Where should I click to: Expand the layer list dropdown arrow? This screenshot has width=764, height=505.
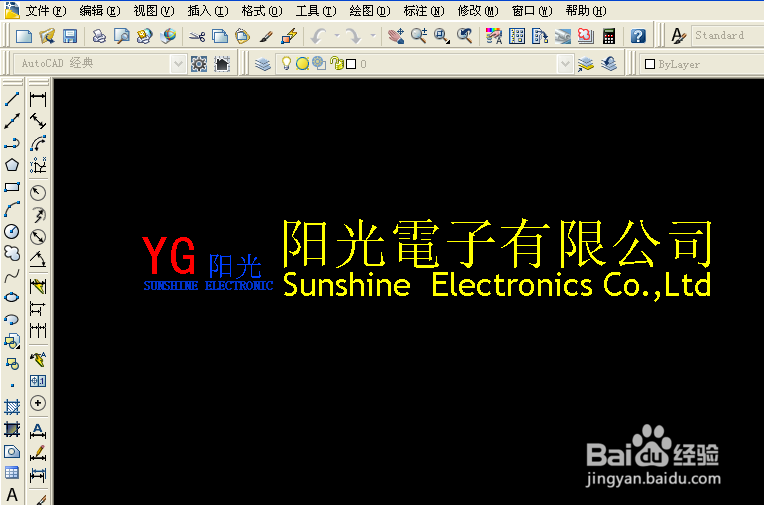565,64
